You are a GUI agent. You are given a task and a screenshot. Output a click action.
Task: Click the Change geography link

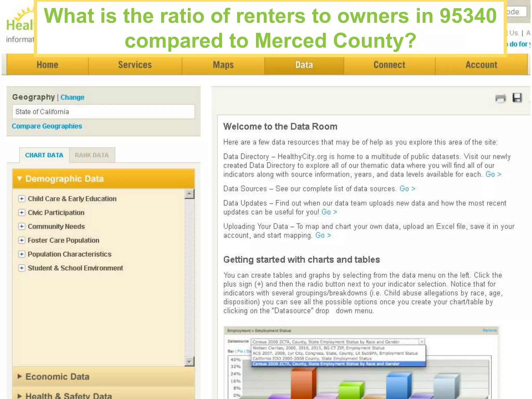tap(72, 97)
